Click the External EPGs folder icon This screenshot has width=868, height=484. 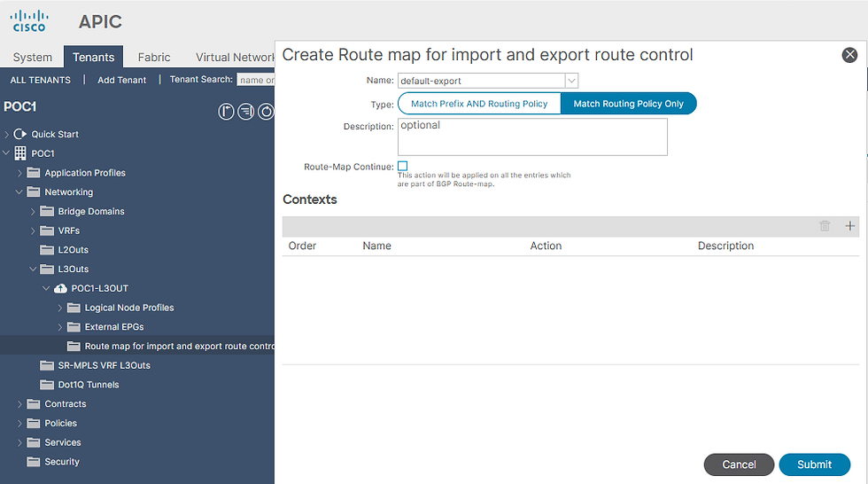pos(74,327)
